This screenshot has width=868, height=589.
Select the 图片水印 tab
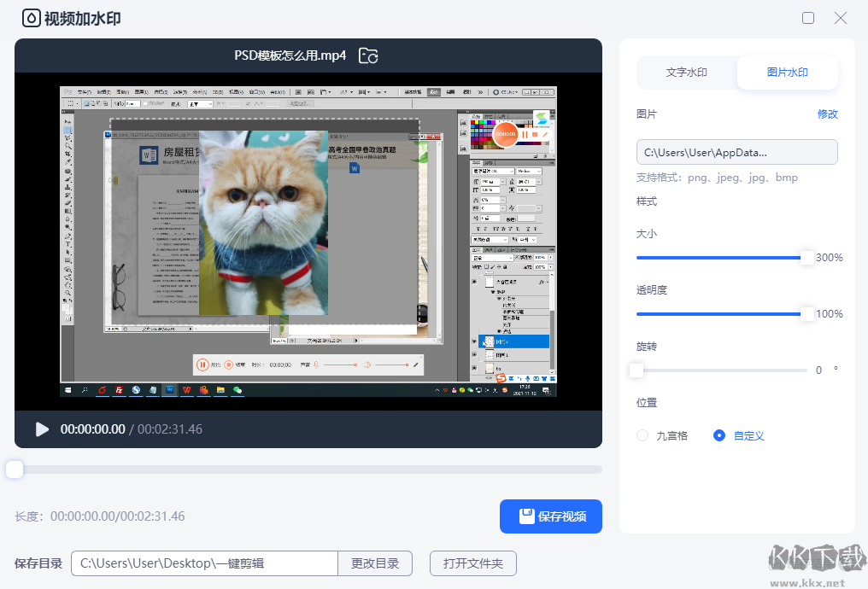[x=787, y=73]
